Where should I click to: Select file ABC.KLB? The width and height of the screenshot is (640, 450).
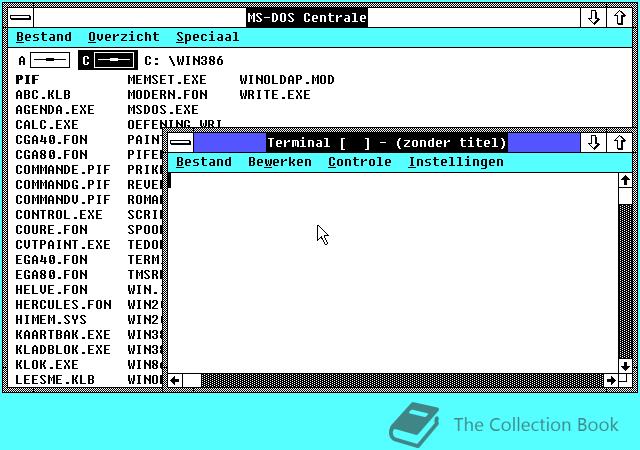[43, 95]
